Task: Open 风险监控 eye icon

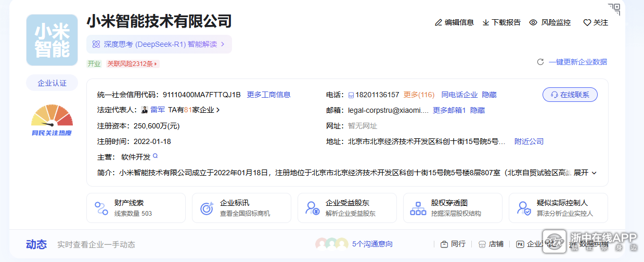Action: pos(533,22)
